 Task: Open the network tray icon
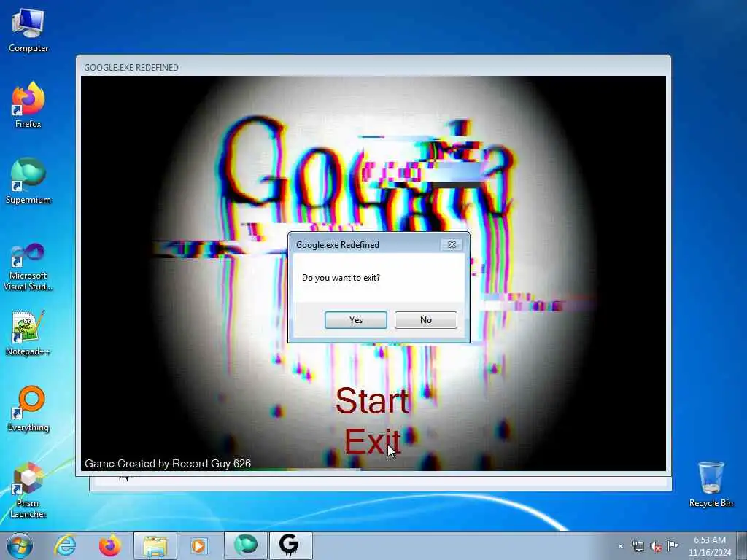tap(638, 546)
